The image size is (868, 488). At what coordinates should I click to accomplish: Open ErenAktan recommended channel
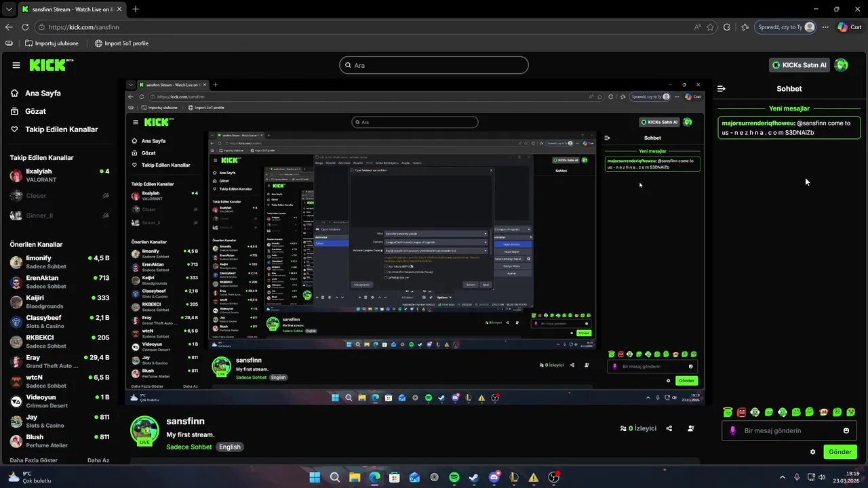tap(60, 282)
